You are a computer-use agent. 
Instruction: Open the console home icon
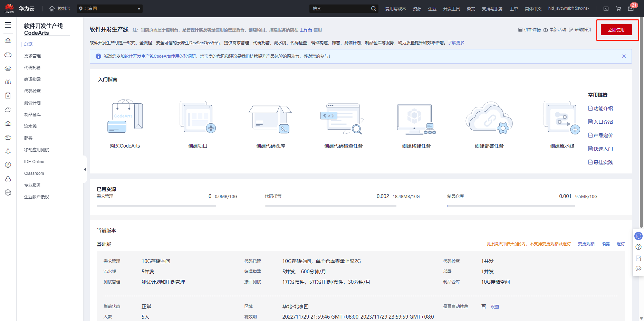tap(52, 9)
